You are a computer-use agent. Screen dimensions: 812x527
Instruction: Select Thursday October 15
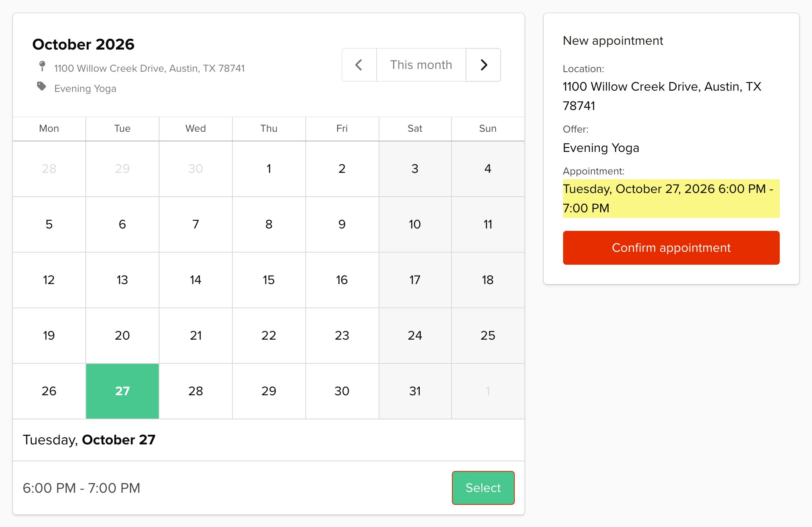pyautogui.click(x=269, y=280)
